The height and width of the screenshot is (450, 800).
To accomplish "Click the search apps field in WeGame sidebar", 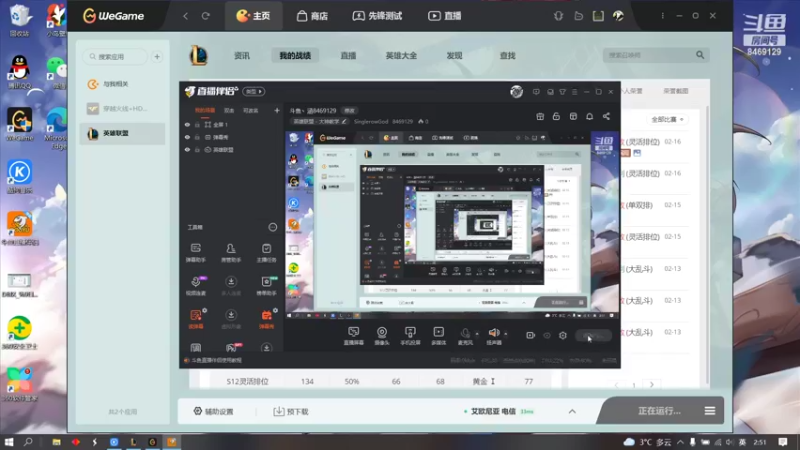I will [117, 57].
